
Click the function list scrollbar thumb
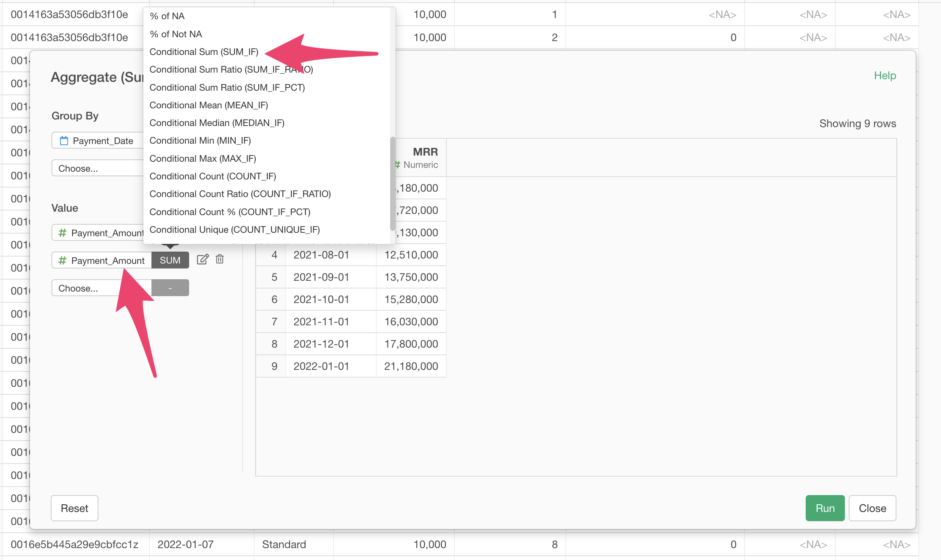coord(392,183)
